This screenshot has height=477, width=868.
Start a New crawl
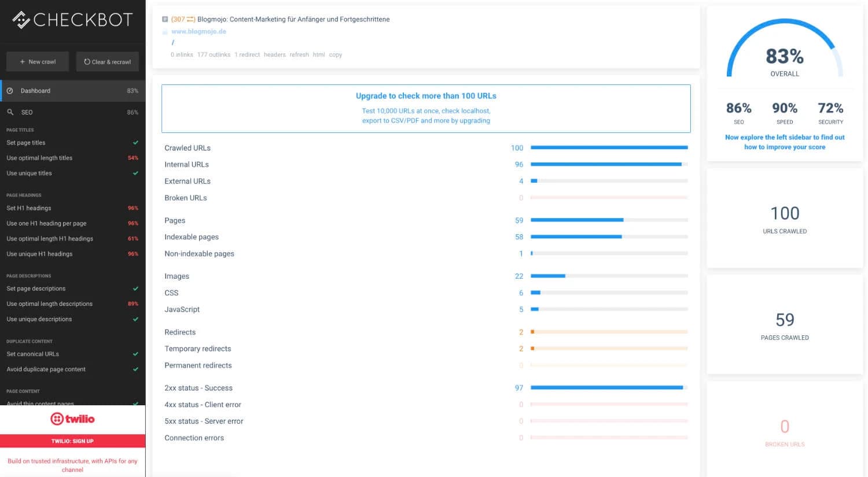coord(38,62)
